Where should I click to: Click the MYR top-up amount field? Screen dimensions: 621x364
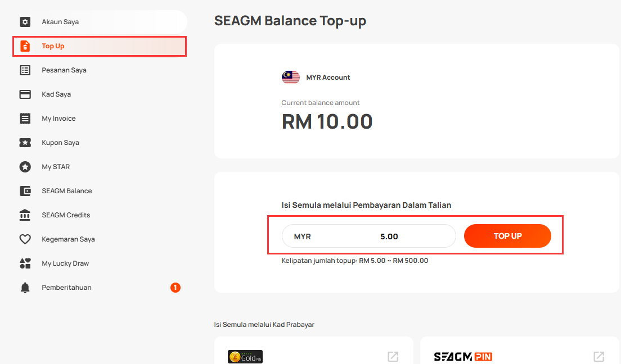click(369, 236)
